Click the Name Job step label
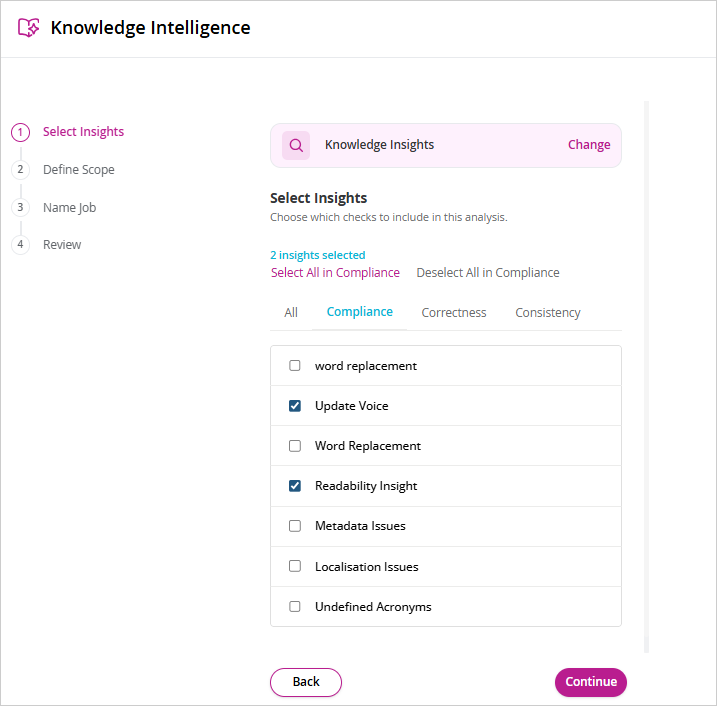Viewport: 717px width, 706px height. (70, 208)
